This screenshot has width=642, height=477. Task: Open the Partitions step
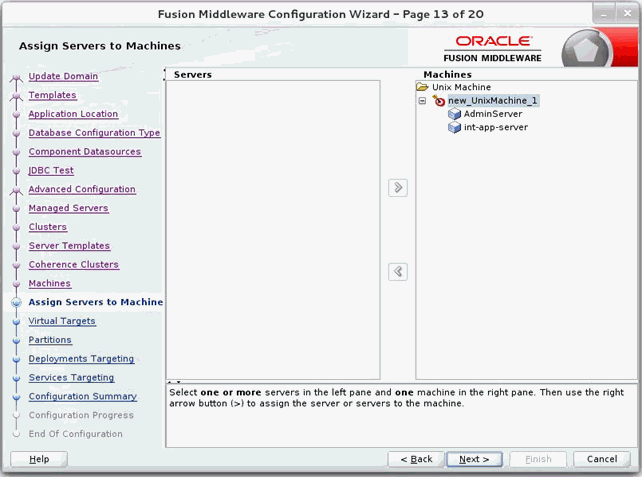pyautogui.click(x=50, y=340)
